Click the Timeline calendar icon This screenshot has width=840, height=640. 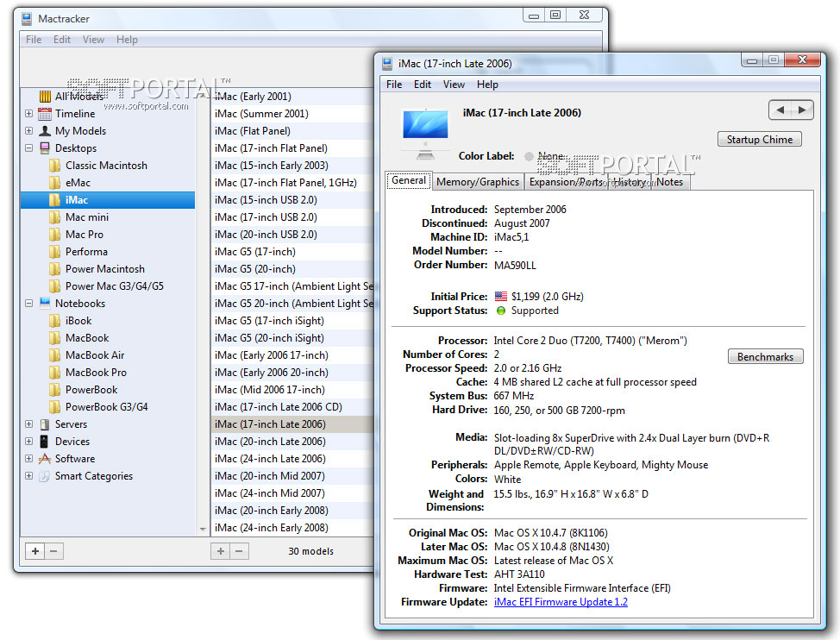point(45,114)
